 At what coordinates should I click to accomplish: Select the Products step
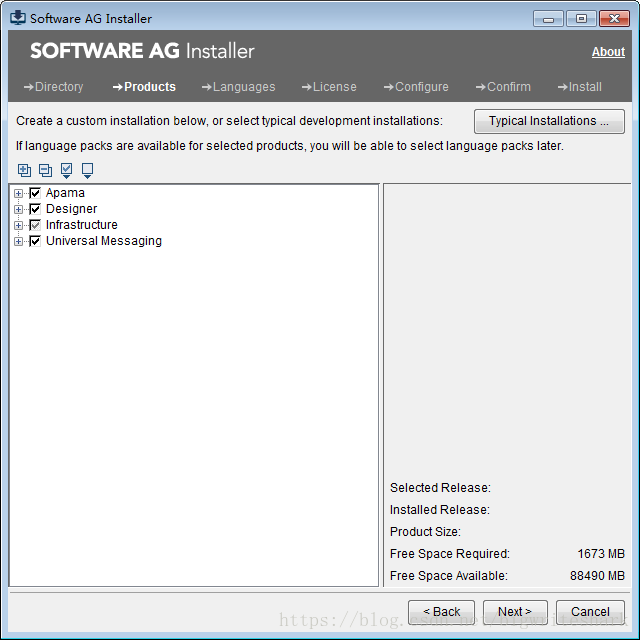pos(144,87)
